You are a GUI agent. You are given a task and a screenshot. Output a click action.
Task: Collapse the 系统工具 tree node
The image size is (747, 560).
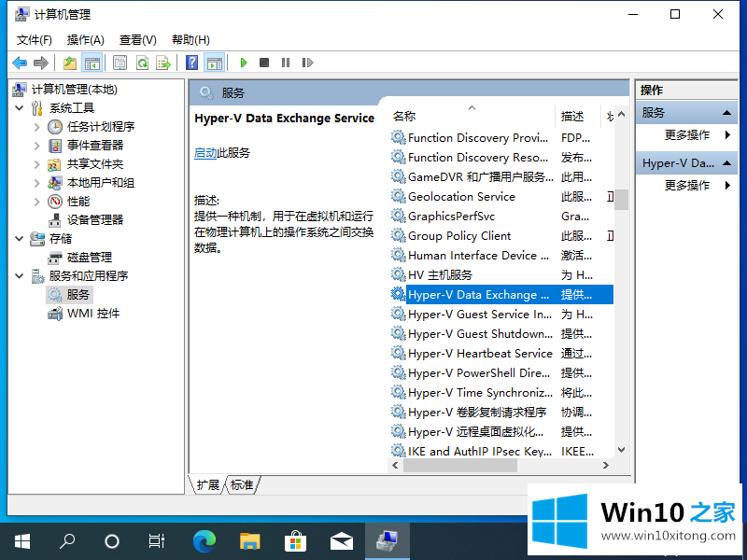click(x=19, y=108)
